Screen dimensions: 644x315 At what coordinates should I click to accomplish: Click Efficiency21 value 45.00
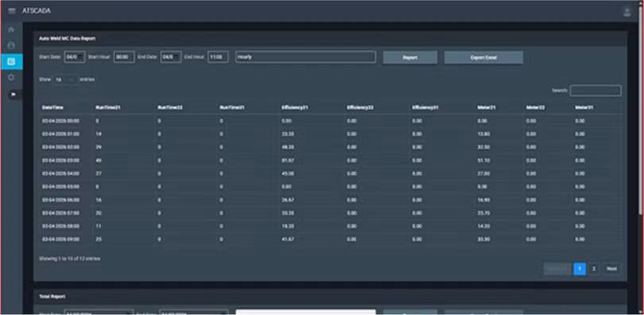[x=288, y=173]
